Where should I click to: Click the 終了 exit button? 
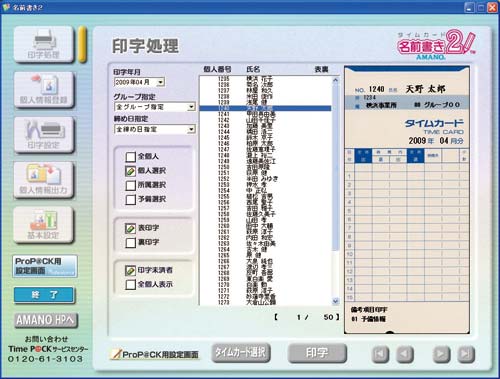click(x=44, y=295)
